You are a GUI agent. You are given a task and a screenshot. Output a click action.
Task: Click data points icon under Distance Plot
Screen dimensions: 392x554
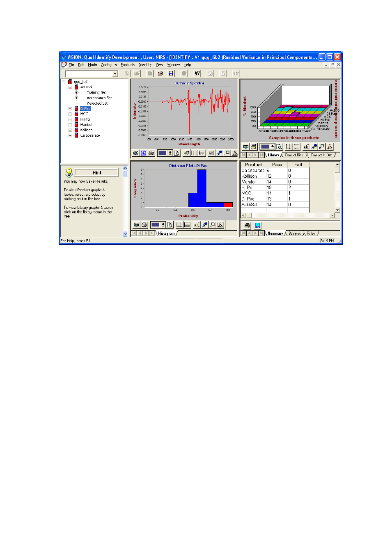(205, 225)
